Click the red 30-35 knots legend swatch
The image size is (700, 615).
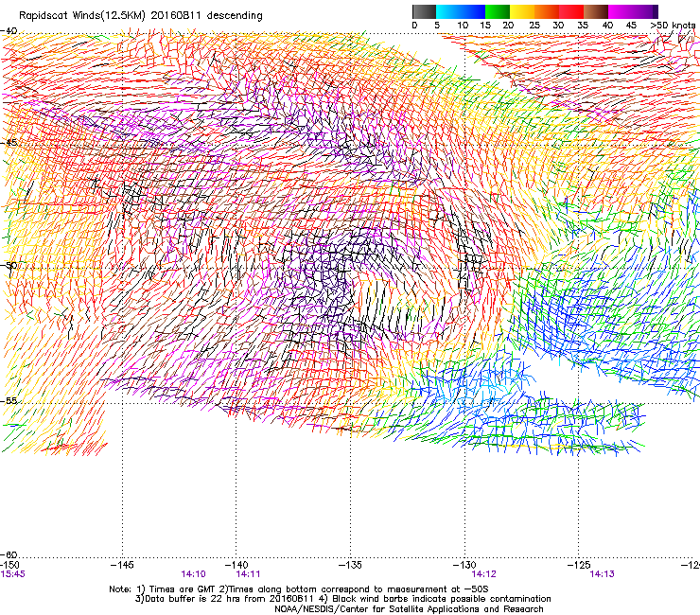571,11
